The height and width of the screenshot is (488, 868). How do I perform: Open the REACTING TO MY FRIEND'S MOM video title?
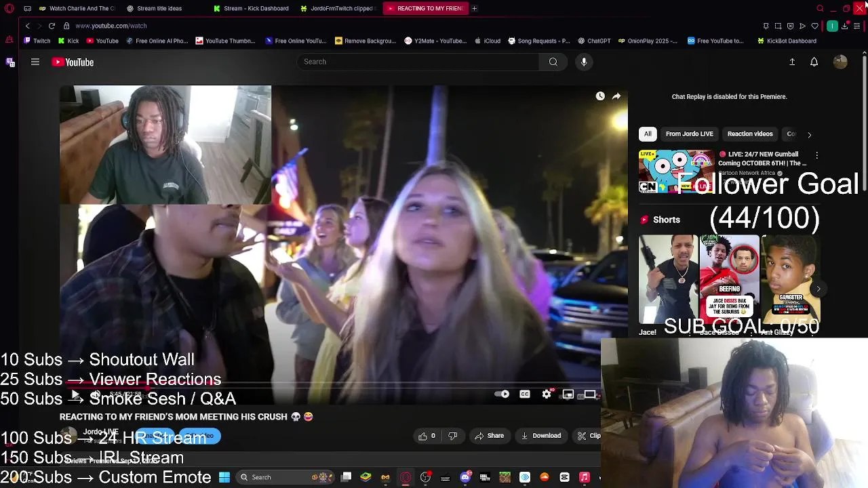tap(186, 417)
